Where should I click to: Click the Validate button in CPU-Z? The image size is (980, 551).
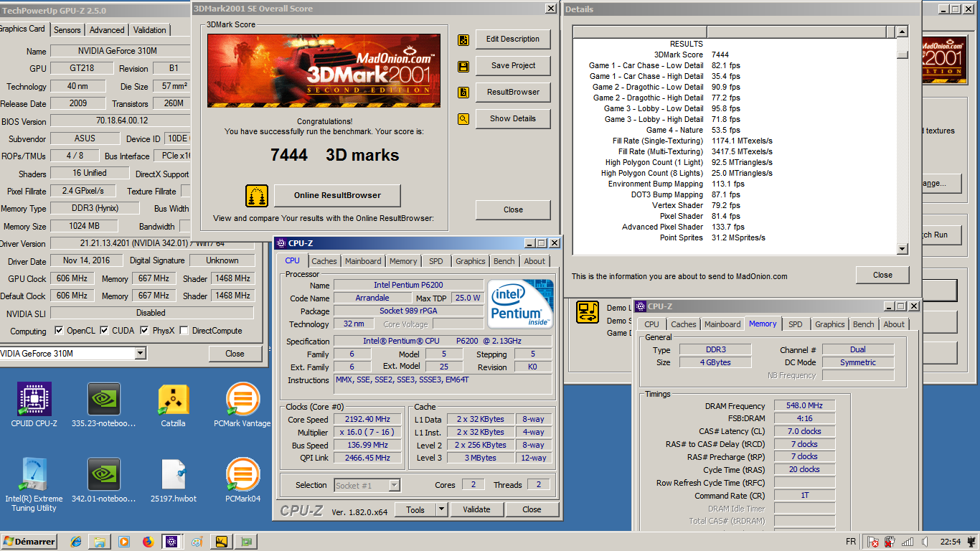pos(476,510)
